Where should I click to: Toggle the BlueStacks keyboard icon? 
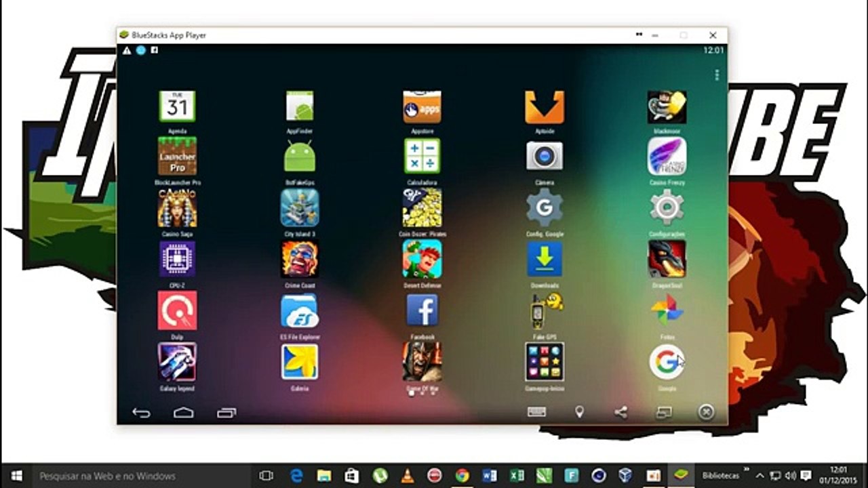pyautogui.click(x=537, y=412)
